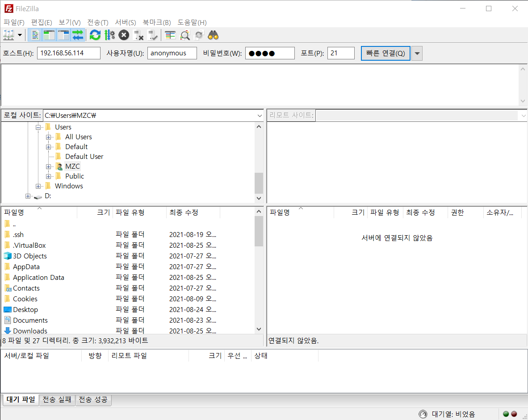The width and height of the screenshot is (528, 420).
Task: Select the Cookies folder row
Action: pyautogui.click(x=128, y=299)
